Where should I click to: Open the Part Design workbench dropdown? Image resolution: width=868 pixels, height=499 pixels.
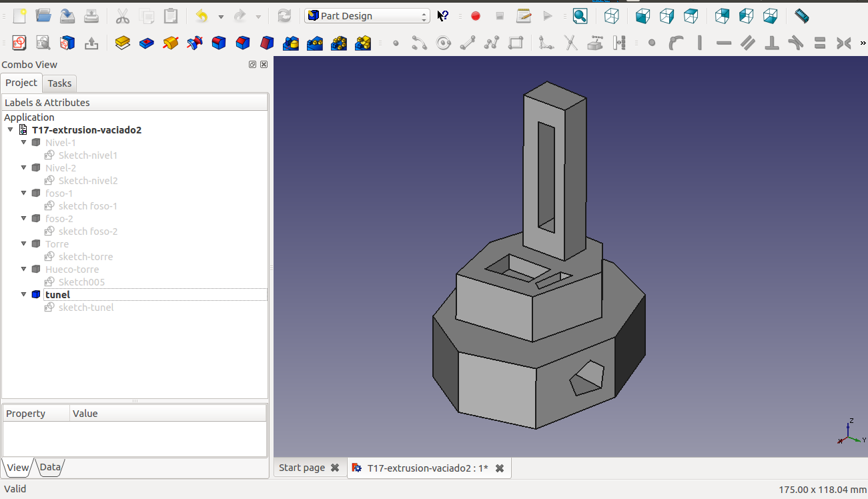click(x=367, y=16)
